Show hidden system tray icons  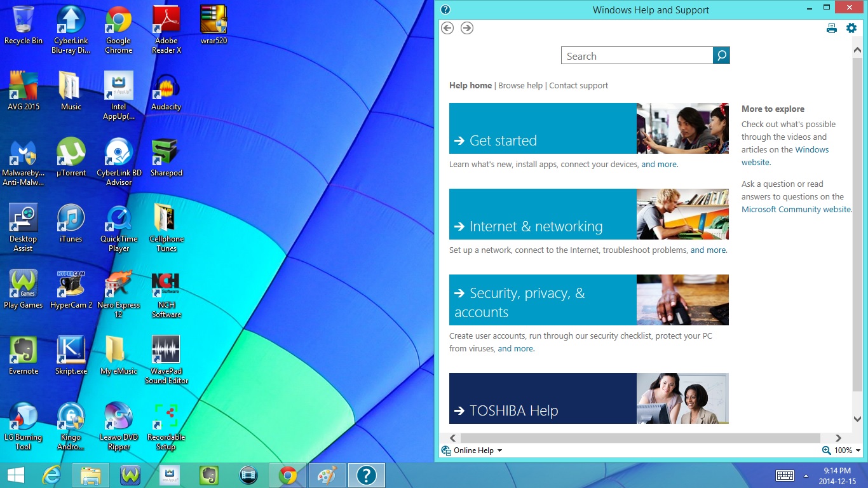point(806,476)
